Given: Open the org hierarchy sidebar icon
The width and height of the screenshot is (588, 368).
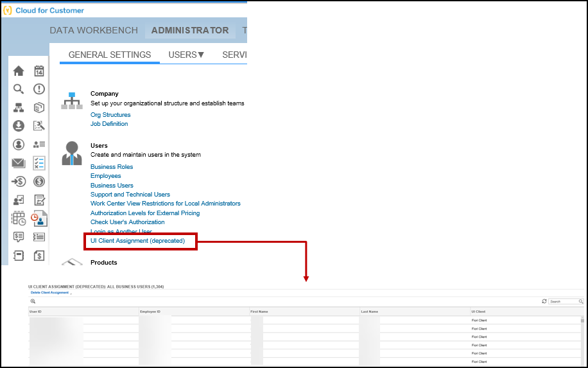Looking at the screenshot, I should click(x=19, y=108).
